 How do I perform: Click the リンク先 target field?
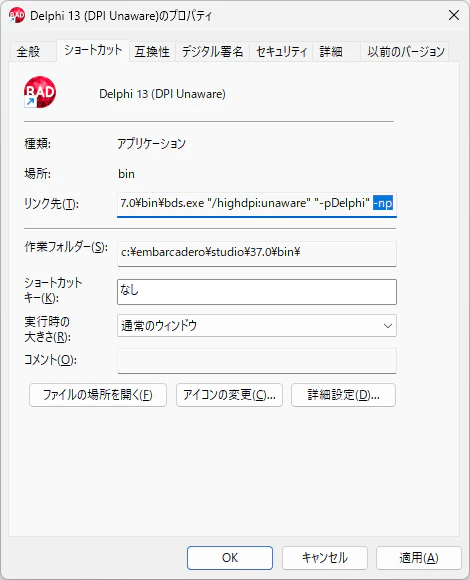point(257,204)
